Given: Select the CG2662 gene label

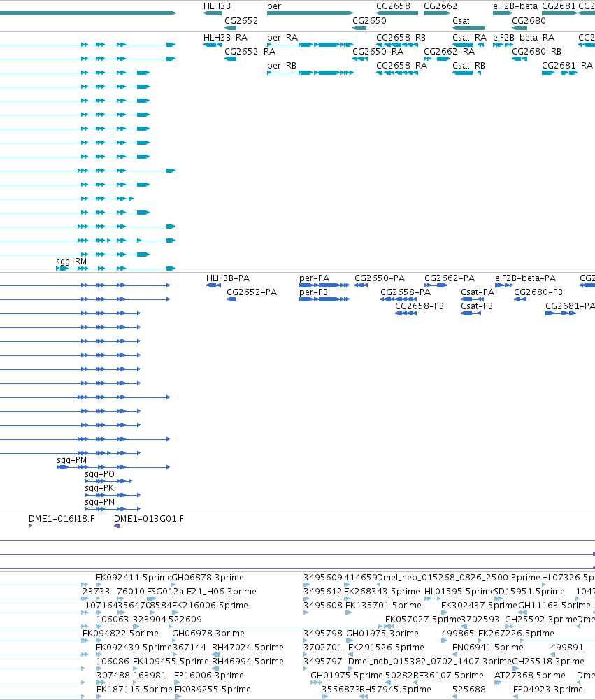Looking at the screenshot, I should [x=440, y=6].
